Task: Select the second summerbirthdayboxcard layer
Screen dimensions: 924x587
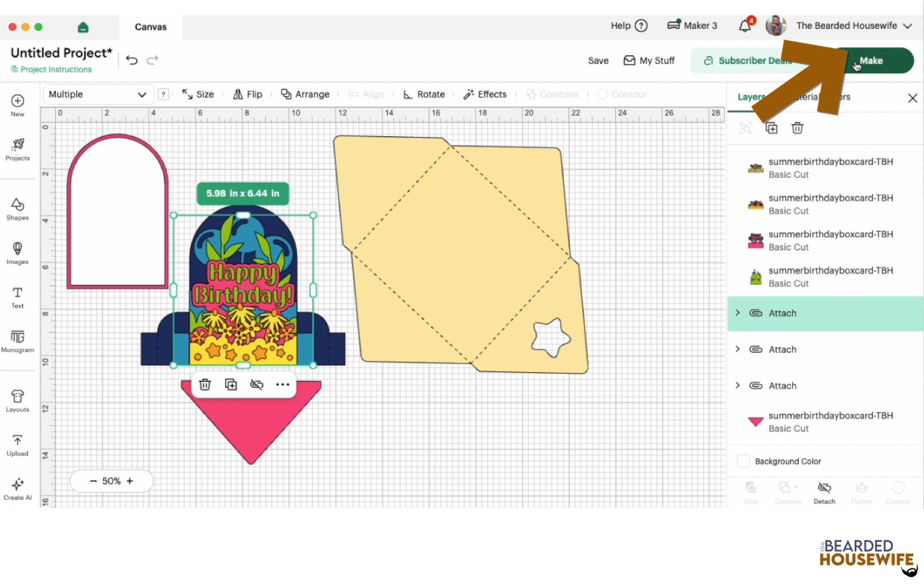Action: [826, 204]
